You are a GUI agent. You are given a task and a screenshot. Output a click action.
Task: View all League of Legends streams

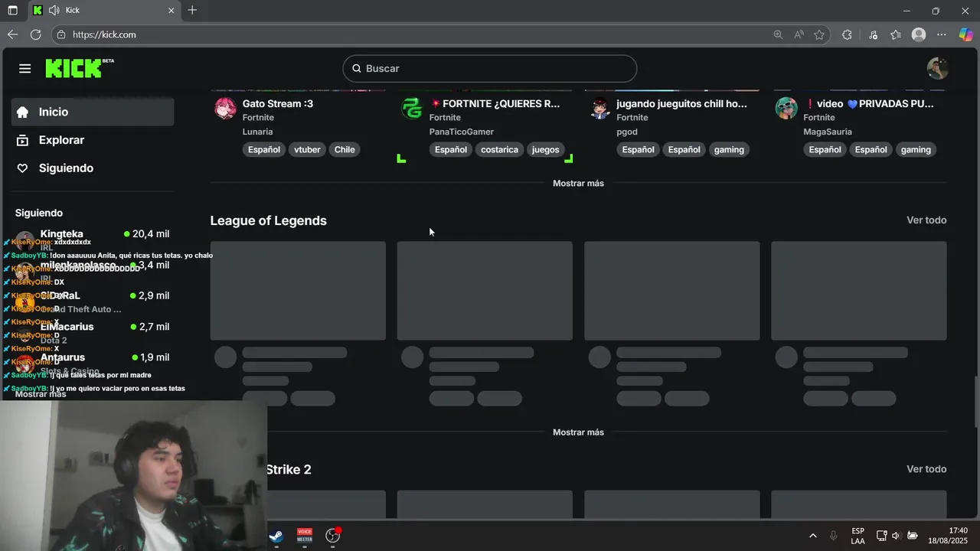[x=926, y=220]
